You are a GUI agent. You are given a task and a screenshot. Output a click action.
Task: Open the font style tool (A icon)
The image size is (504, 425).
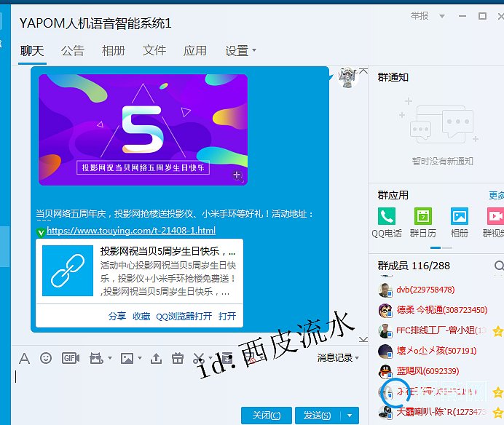[25, 358]
